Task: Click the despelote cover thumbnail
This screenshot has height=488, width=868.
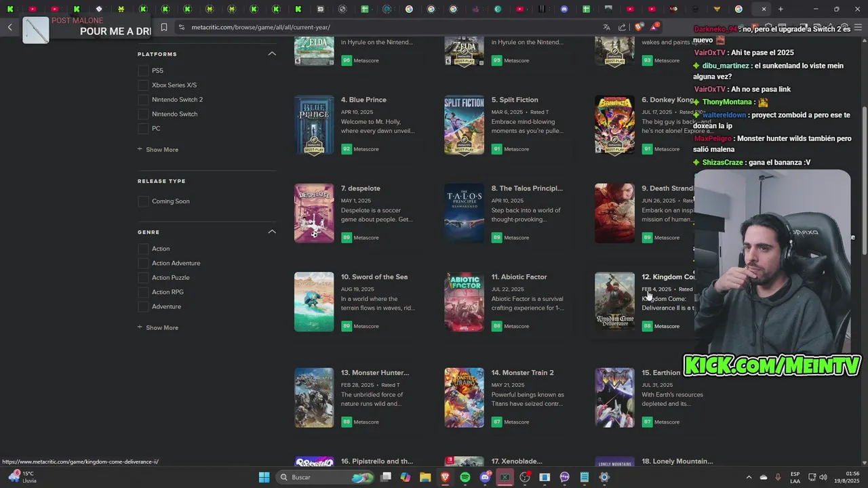Action: pos(314,213)
